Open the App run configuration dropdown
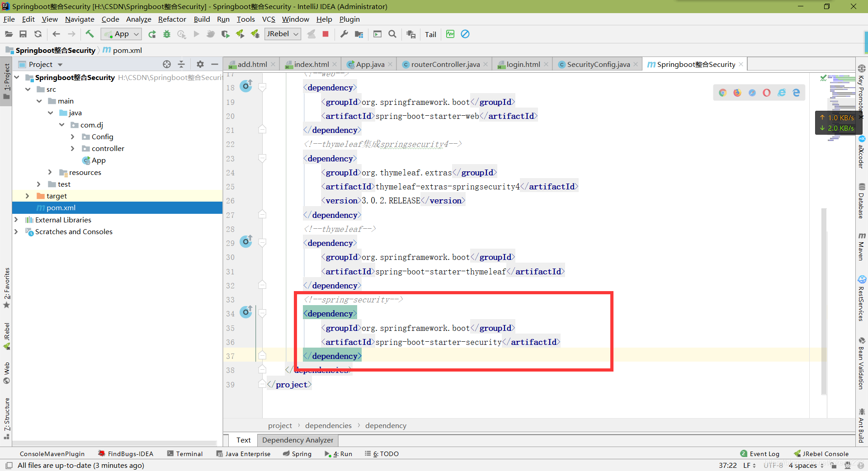 pyautogui.click(x=122, y=34)
